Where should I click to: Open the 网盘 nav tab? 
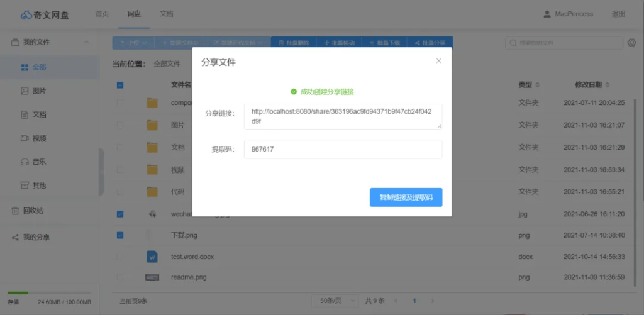[x=134, y=14]
